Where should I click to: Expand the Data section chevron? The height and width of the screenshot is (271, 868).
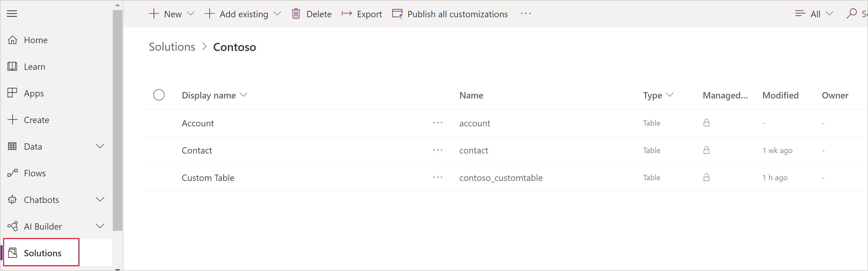[100, 146]
